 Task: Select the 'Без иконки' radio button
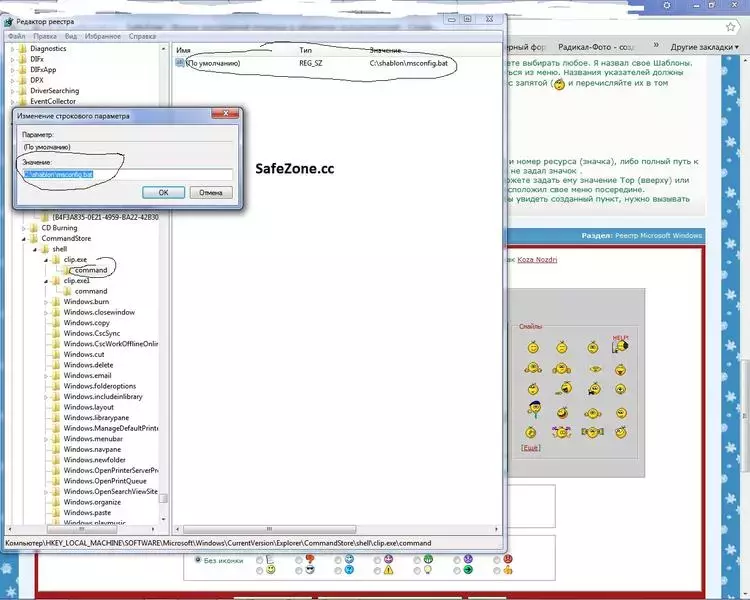[198, 560]
